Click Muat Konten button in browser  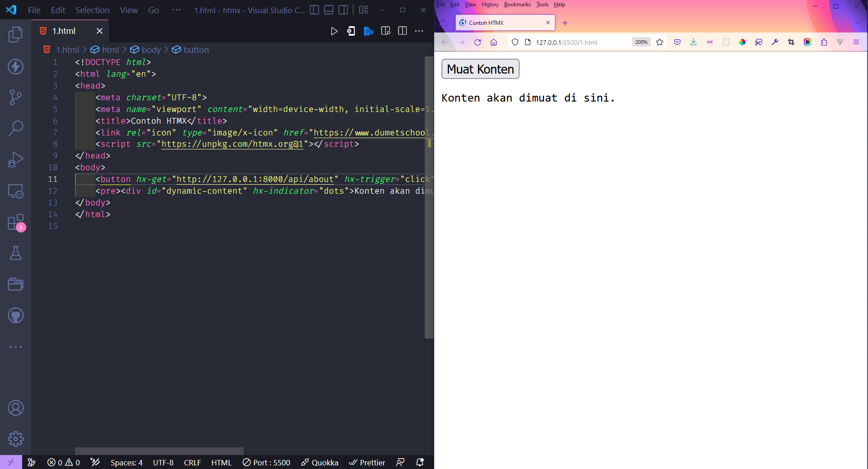click(480, 69)
